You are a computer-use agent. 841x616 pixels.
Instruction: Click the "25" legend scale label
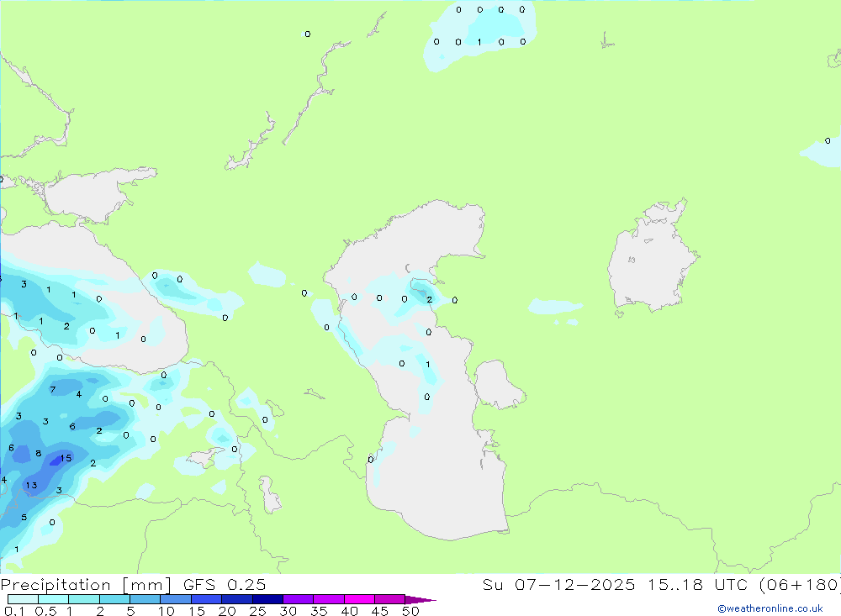(x=257, y=611)
